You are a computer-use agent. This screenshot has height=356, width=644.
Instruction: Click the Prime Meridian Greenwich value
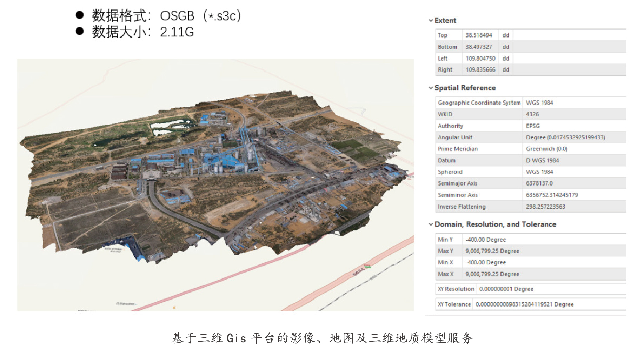pos(546,149)
